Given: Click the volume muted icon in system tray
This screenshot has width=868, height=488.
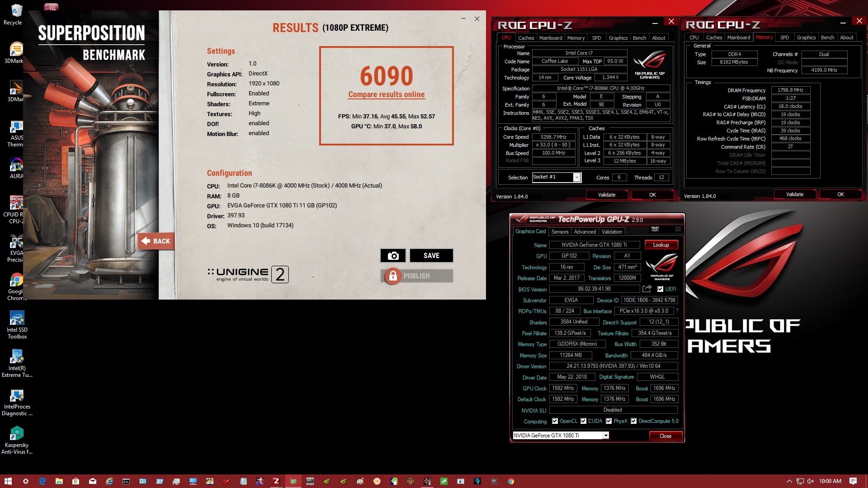Looking at the screenshot, I should [x=811, y=481].
